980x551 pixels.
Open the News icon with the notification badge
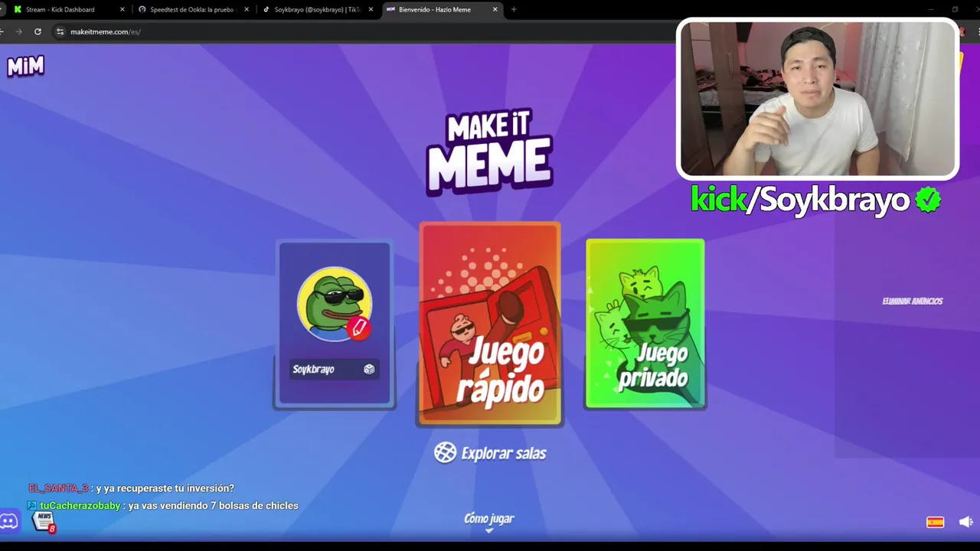tap(44, 522)
